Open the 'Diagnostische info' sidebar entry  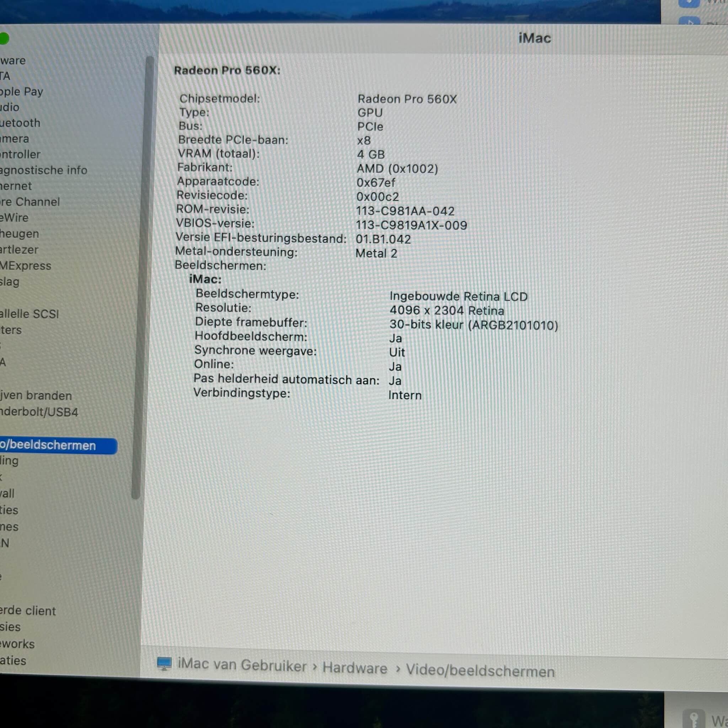[x=44, y=170]
